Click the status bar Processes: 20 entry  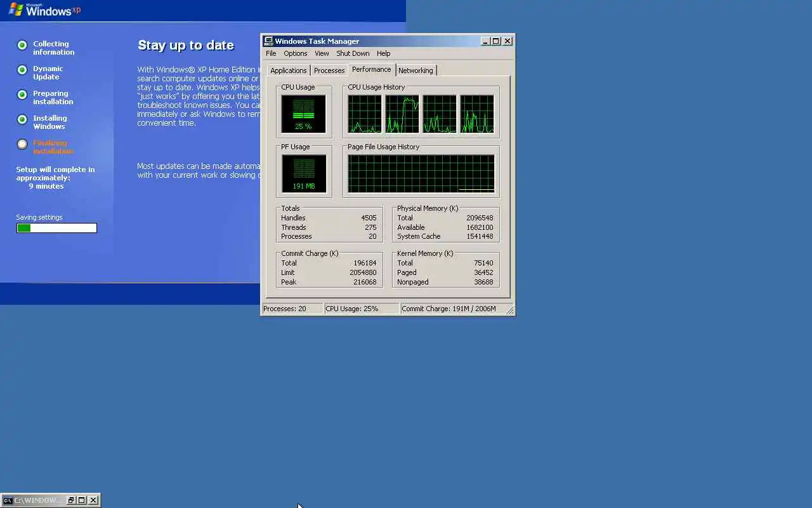[292, 309]
